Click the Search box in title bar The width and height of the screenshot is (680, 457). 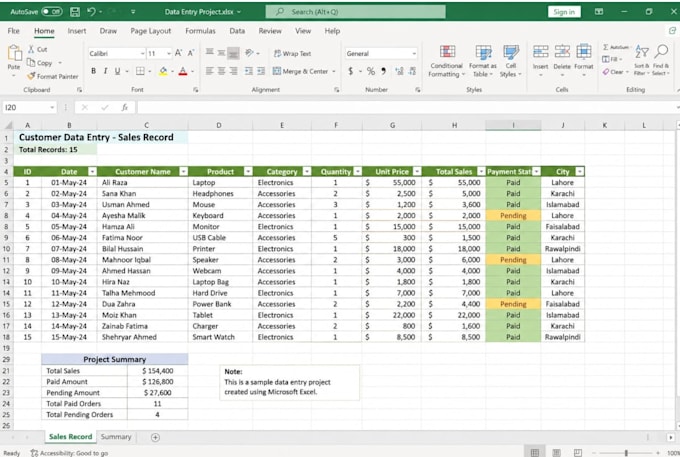[356, 12]
